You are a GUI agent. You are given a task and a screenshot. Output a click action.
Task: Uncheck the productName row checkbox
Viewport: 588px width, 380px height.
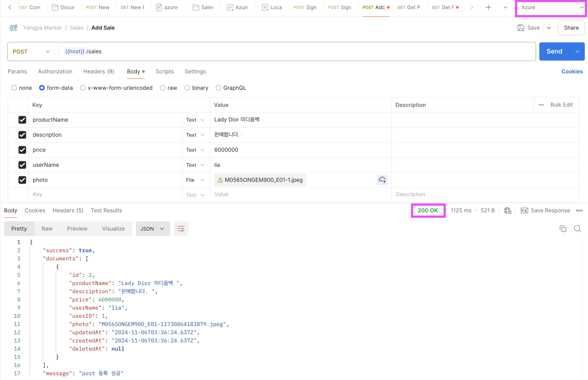tap(22, 120)
